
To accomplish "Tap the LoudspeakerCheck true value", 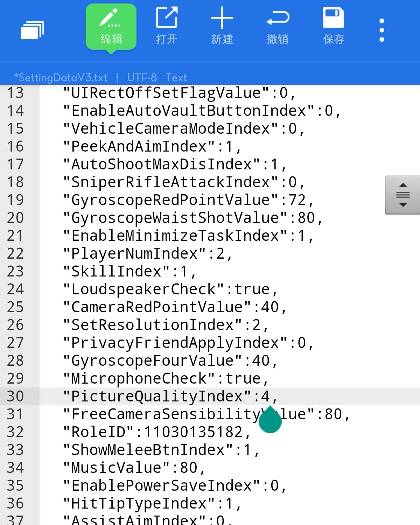I will pyautogui.click(x=252, y=289).
